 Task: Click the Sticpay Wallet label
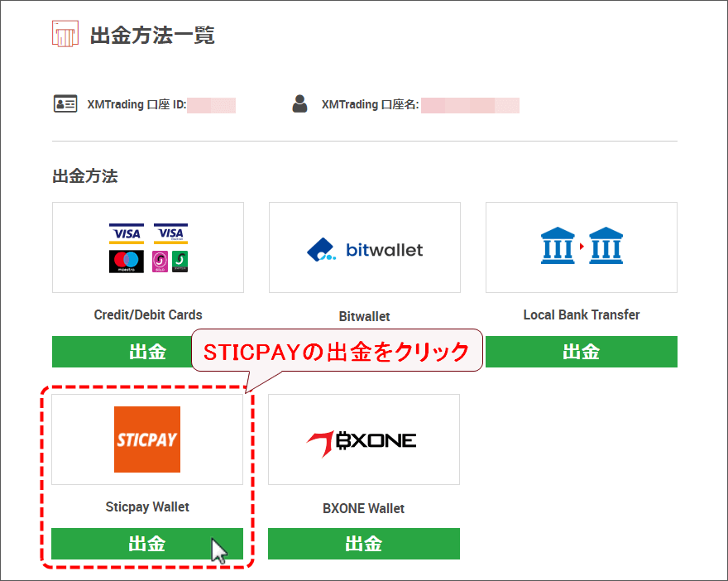pos(147,507)
